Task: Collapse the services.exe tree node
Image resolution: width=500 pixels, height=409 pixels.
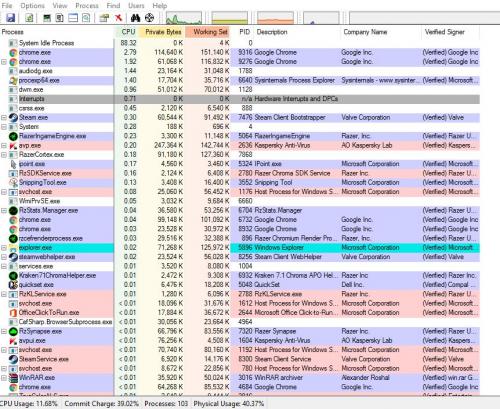Action: [4, 266]
